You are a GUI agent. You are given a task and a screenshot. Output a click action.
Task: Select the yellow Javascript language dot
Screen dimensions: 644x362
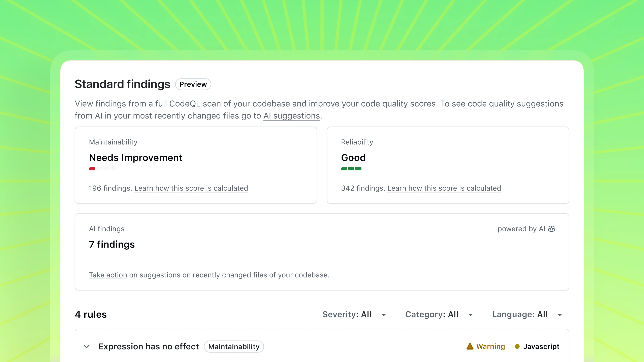point(517,347)
